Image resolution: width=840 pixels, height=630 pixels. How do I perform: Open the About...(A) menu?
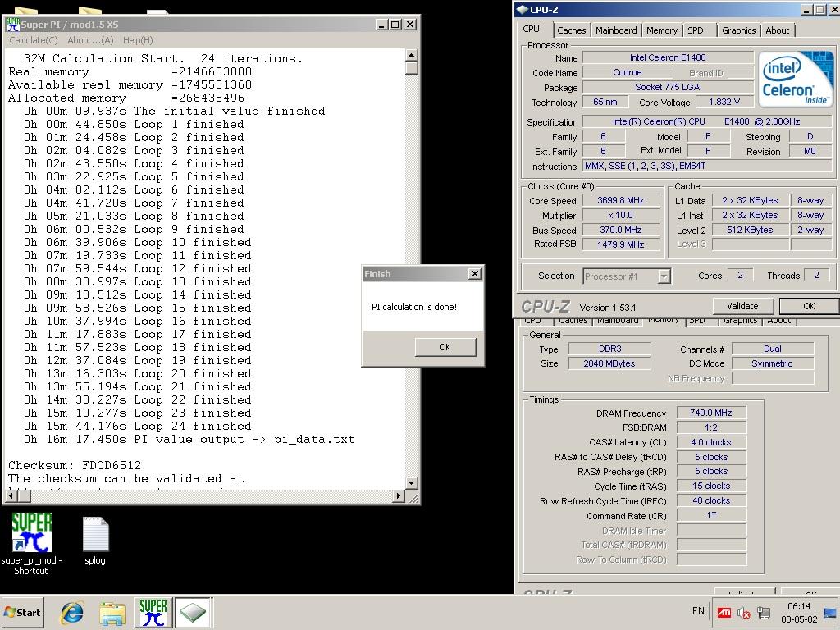pos(90,40)
